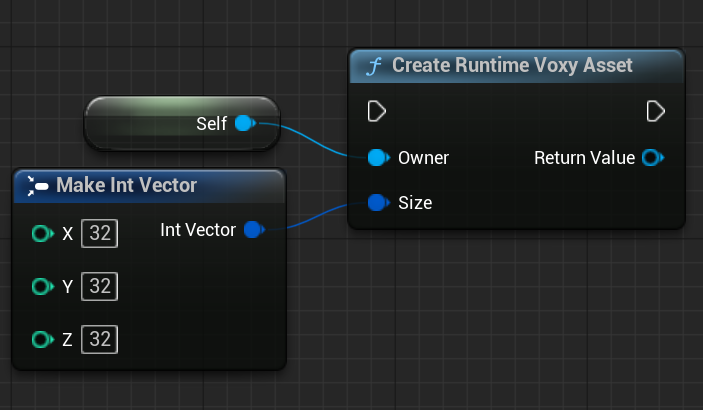Click the Size input pin
The height and width of the screenshot is (410, 703).
point(377,203)
